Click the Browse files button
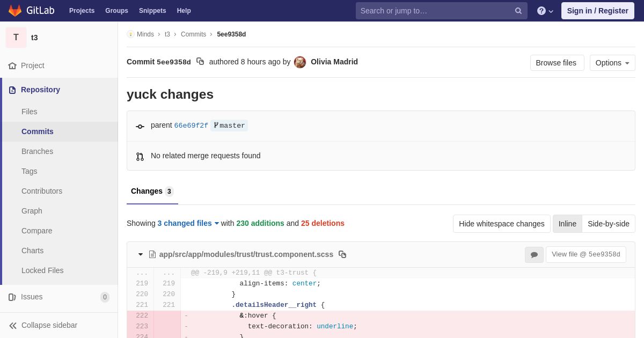The image size is (644, 338). click(557, 63)
